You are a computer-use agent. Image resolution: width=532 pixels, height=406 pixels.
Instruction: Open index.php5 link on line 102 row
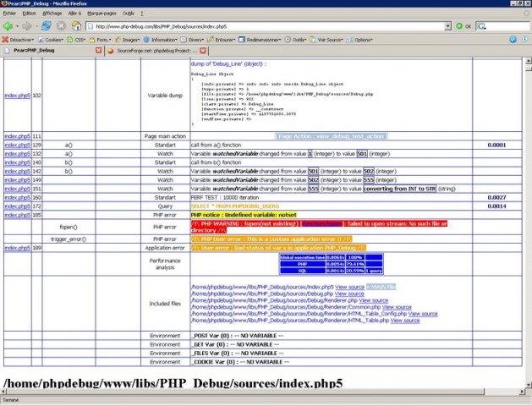[x=17, y=96]
